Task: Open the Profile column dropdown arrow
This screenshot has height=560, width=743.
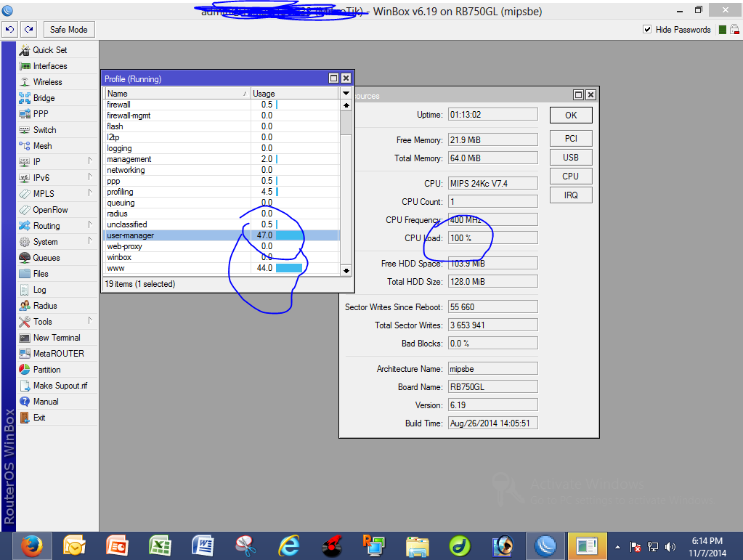Action: (346, 93)
